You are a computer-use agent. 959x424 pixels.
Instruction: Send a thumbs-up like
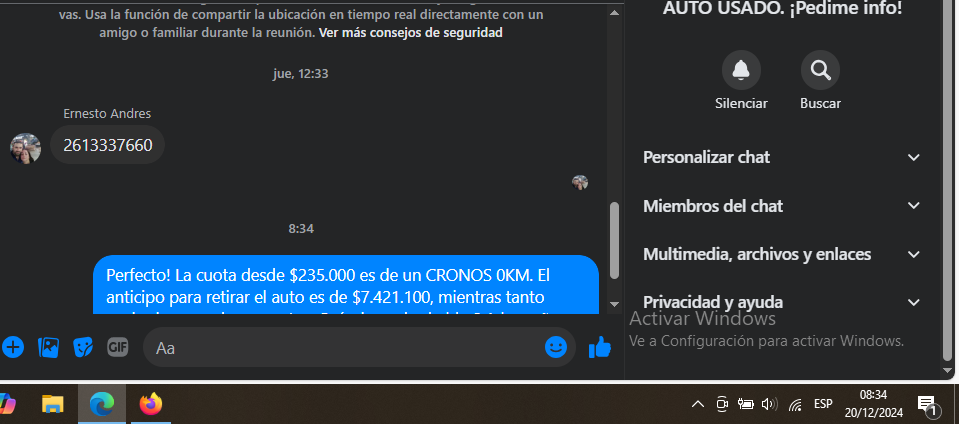(x=599, y=348)
